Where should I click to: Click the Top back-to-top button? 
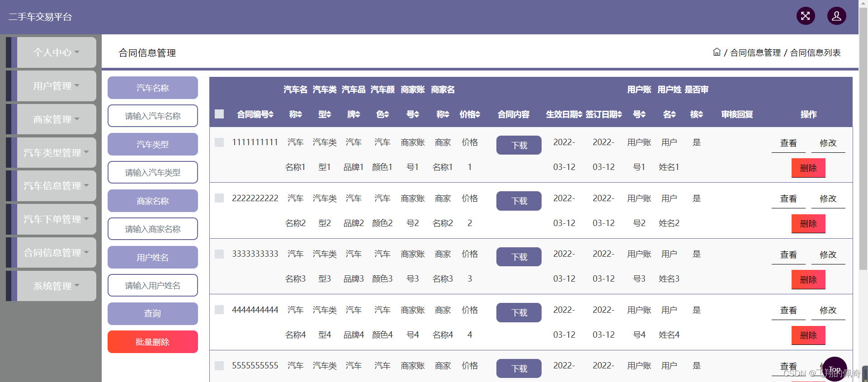coord(835,369)
